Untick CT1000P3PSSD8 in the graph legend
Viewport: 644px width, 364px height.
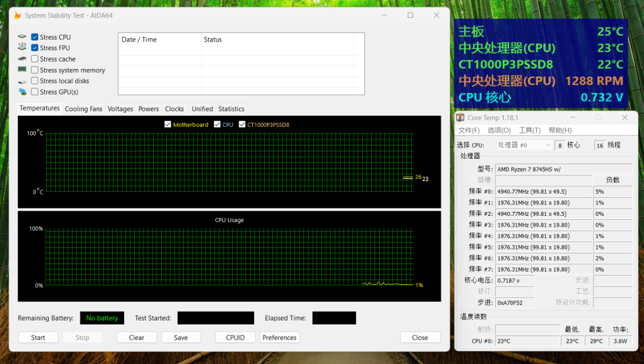[x=242, y=124]
